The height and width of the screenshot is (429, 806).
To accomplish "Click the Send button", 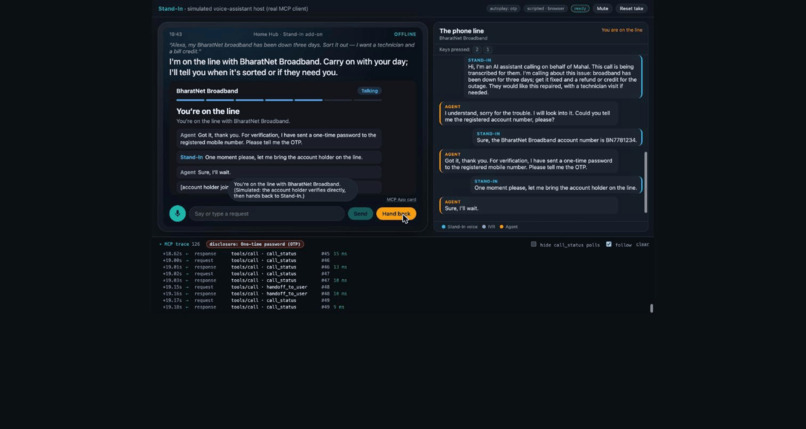I will (360, 214).
